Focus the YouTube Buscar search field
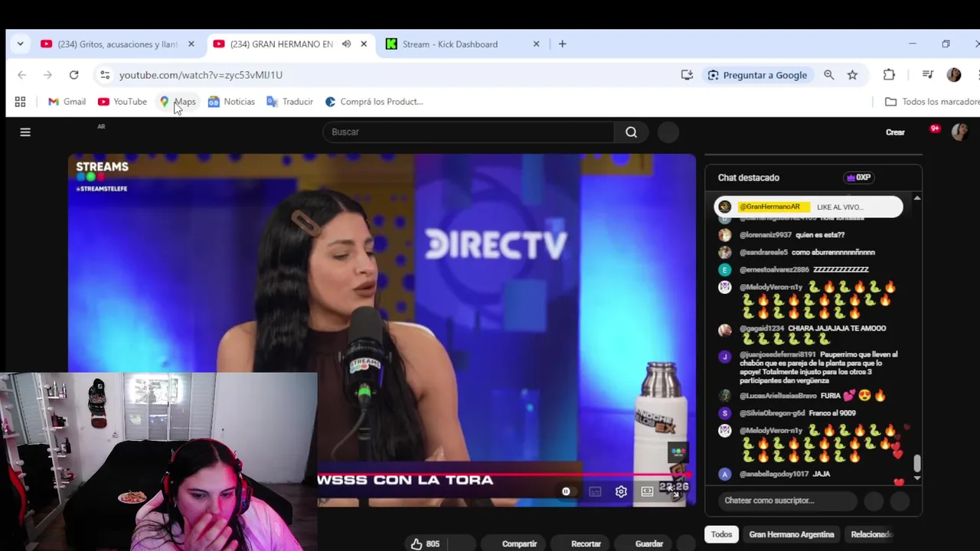The height and width of the screenshot is (551, 980). (x=469, y=132)
